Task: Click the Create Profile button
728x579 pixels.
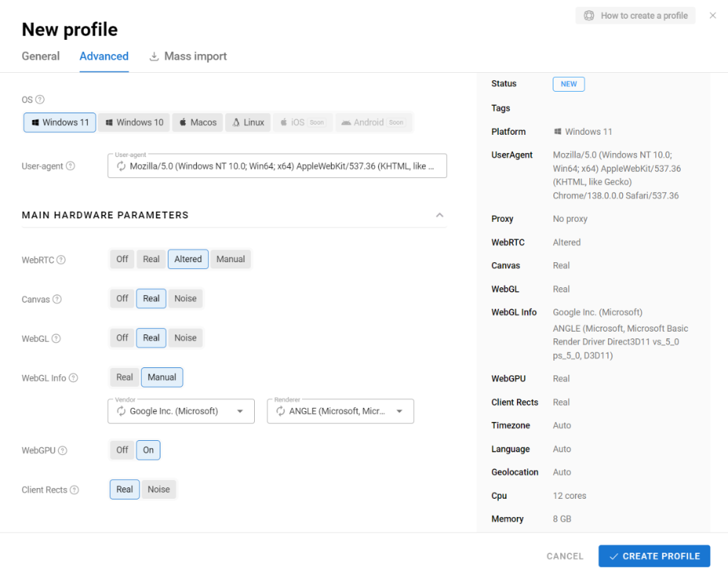Action: coord(654,556)
